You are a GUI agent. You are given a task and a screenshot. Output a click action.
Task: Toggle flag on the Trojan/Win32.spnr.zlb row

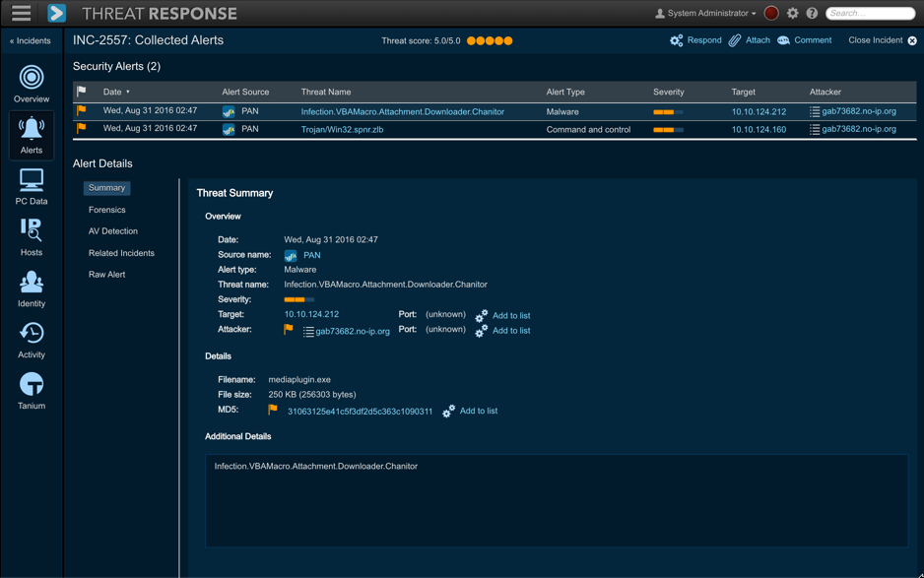82,129
